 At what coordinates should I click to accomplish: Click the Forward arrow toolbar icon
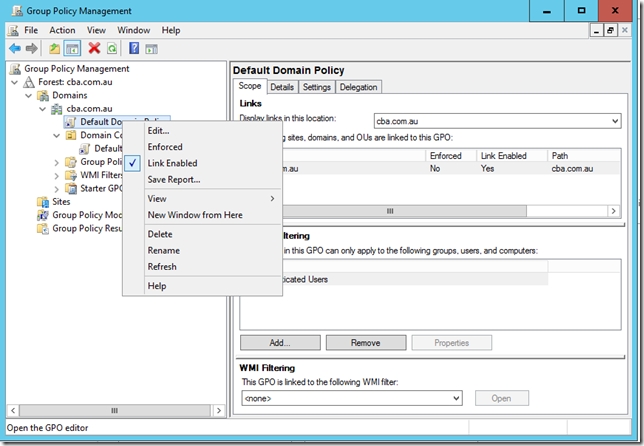tap(32, 48)
